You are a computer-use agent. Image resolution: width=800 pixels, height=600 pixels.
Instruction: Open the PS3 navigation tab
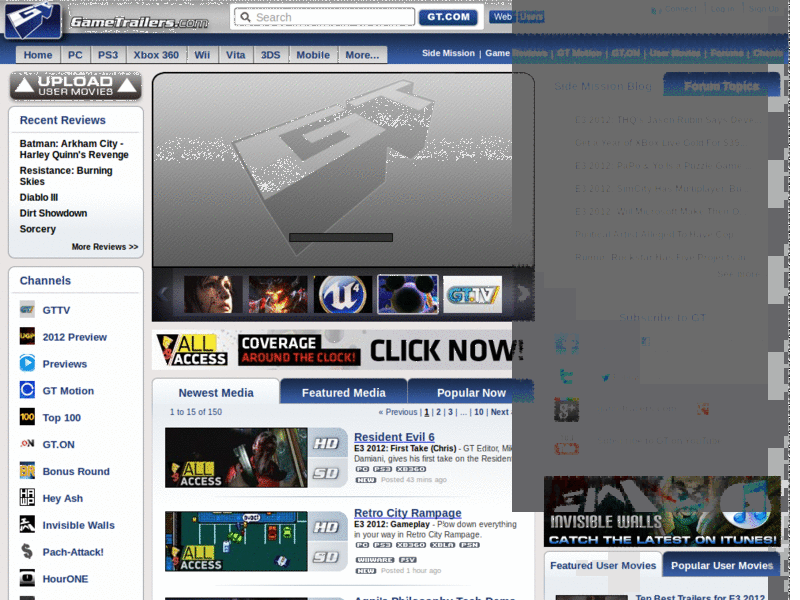[108, 55]
